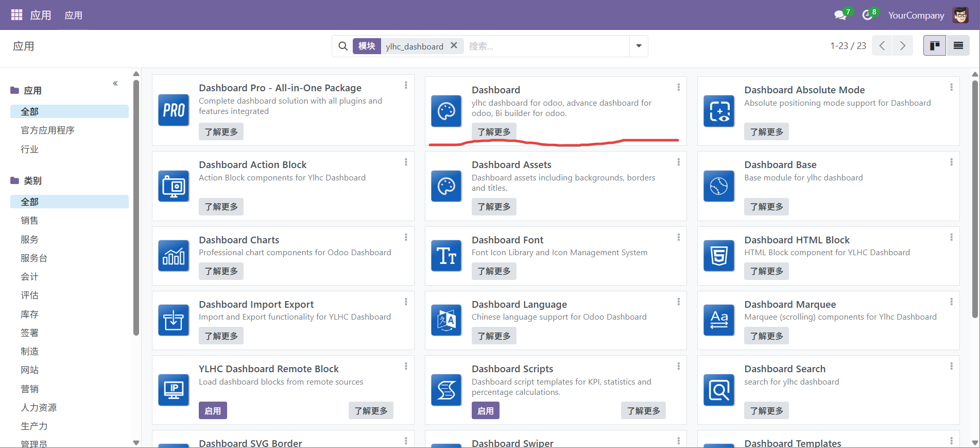Select the 销售 category in sidebar
980x448 pixels.
point(29,221)
